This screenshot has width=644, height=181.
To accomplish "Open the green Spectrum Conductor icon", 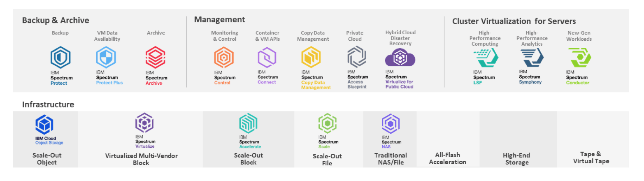I will pos(579,58).
